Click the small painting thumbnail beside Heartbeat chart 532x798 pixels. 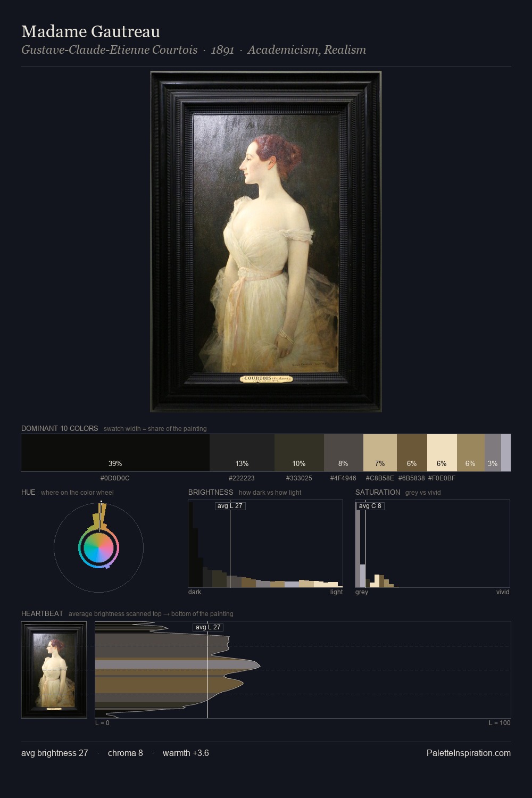tap(54, 670)
